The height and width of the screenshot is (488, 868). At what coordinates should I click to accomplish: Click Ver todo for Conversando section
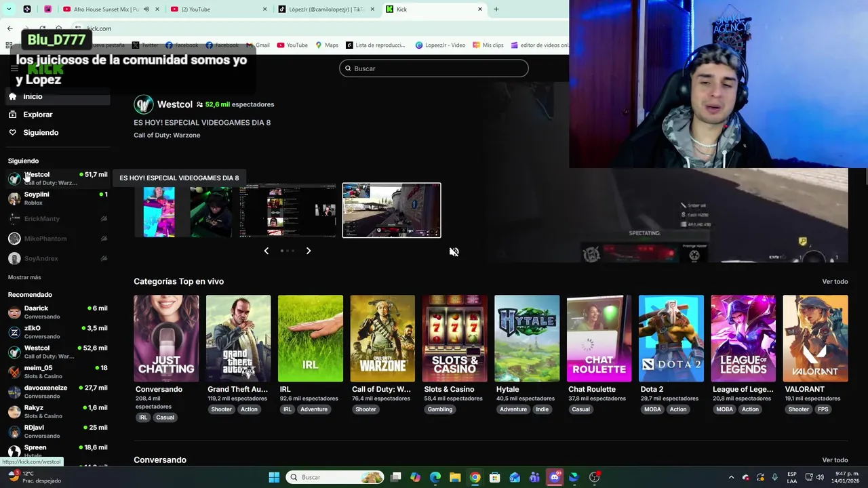click(835, 460)
